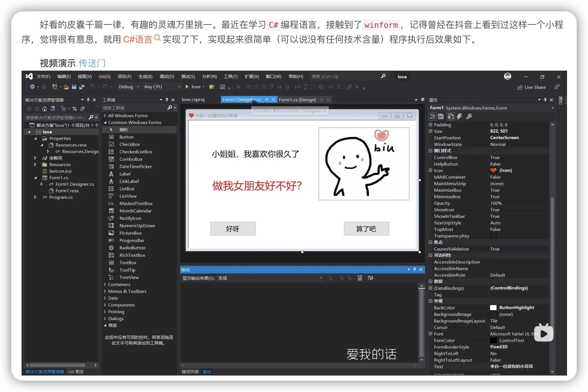Click the Categorized view icon in Properties
Screen dimensions: 588x392
(432, 116)
